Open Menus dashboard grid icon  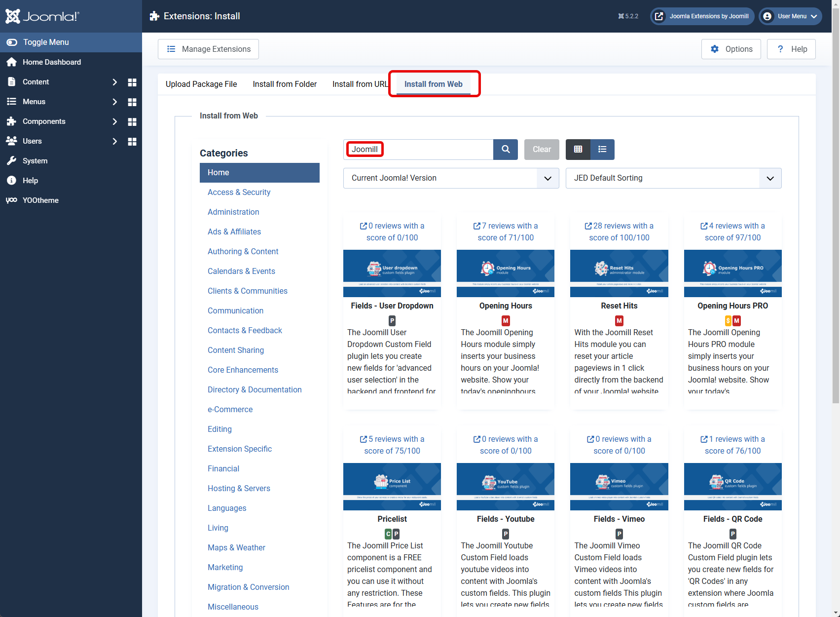coord(132,102)
